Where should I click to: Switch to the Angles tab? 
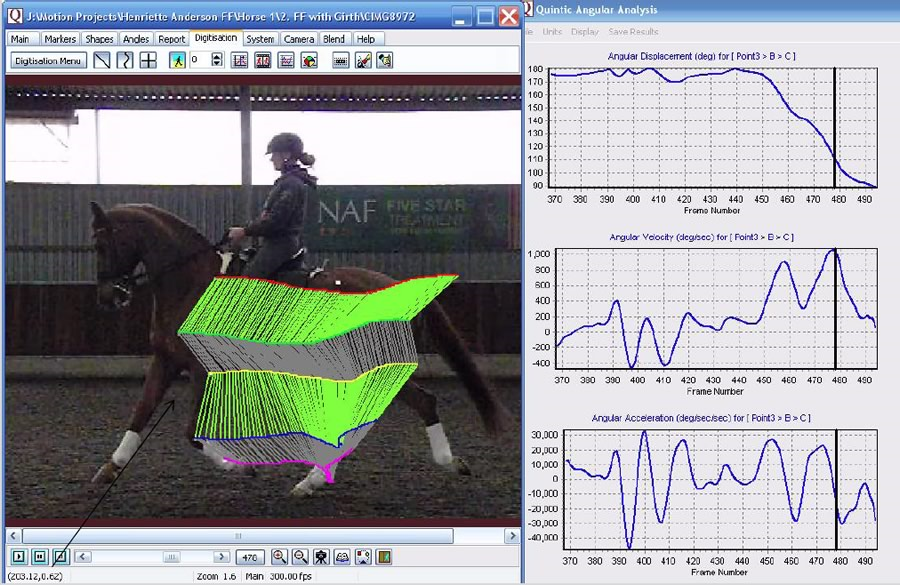[x=135, y=39]
